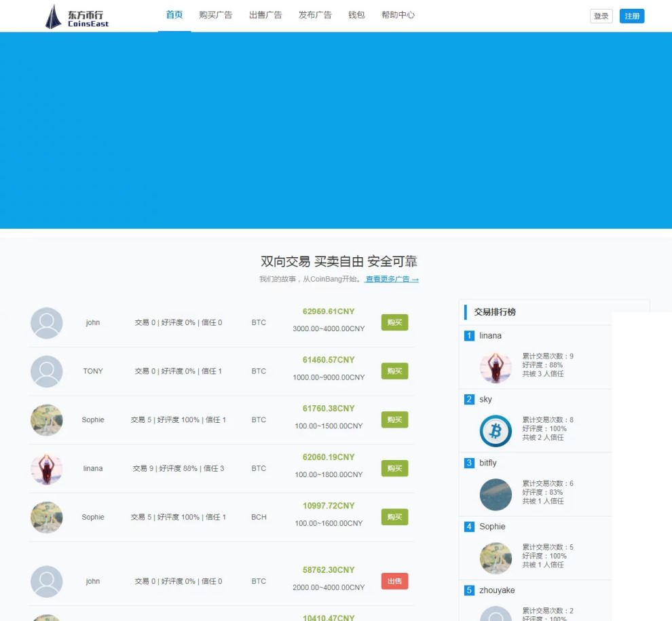Click the username linana in the ad list
Viewport: 672px width, 621px height.
[93, 468]
